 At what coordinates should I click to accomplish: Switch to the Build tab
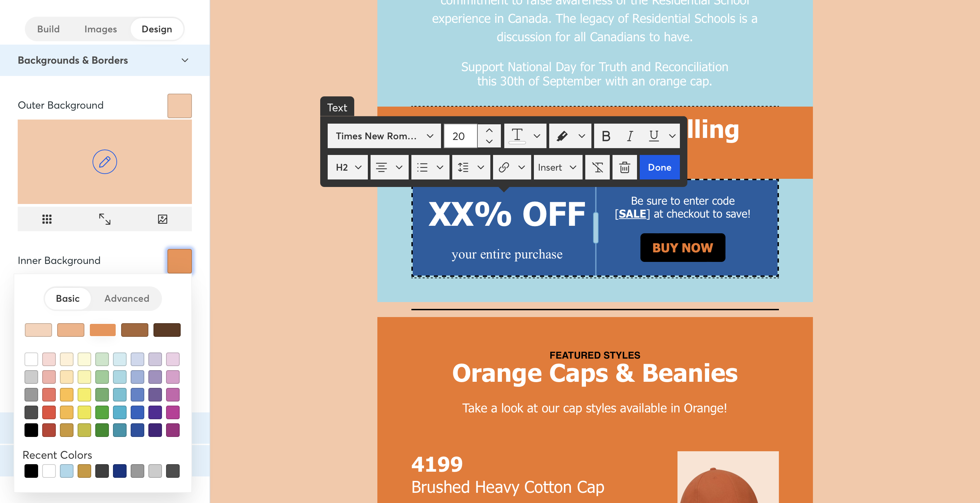tap(48, 29)
